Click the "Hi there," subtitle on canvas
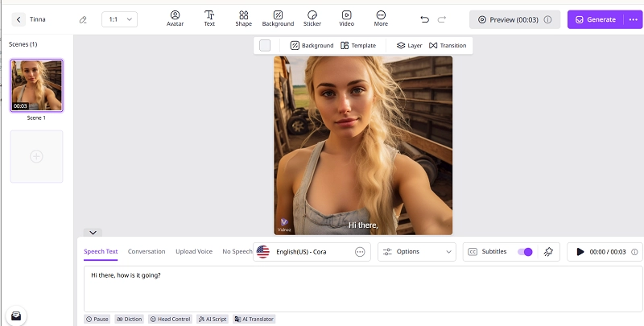 (x=363, y=225)
